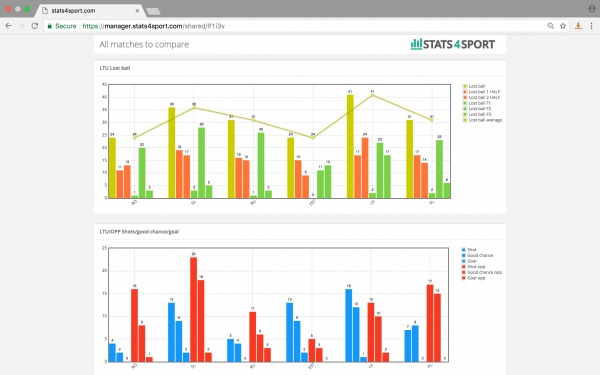The height and width of the screenshot is (375, 600).
Task: Click the tallest red bar labeled 23
Action: pyautogui.click(x=194, y=309)
